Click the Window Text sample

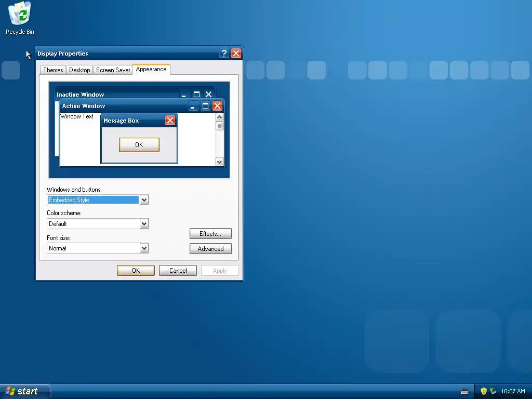pyautogui.click(x=77, y=116)
